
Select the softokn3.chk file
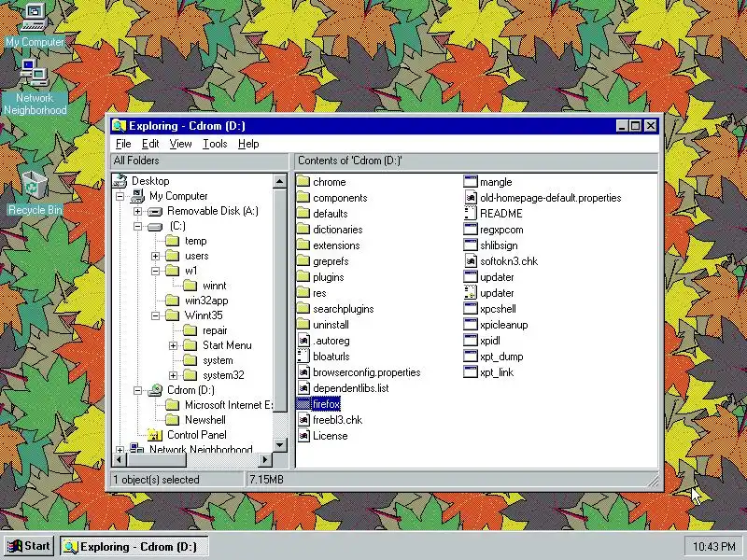(x=509, y=261)
